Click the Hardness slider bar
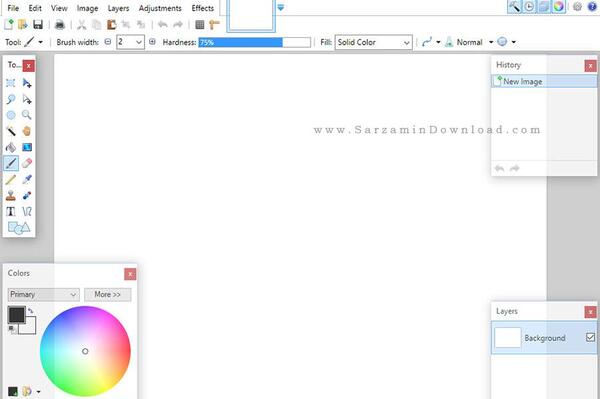600x399 pixels. click(254, 42)
